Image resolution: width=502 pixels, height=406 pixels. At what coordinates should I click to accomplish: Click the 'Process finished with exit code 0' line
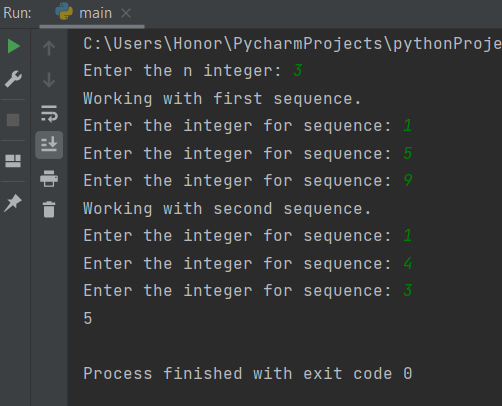(x=248, y=373)
